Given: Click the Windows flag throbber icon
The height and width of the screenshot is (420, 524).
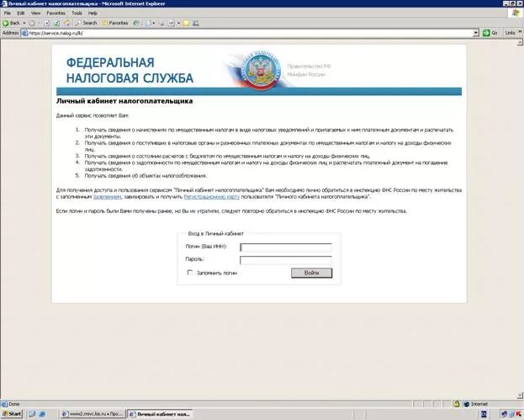Looking at the screenshot, I should point(516,13).
